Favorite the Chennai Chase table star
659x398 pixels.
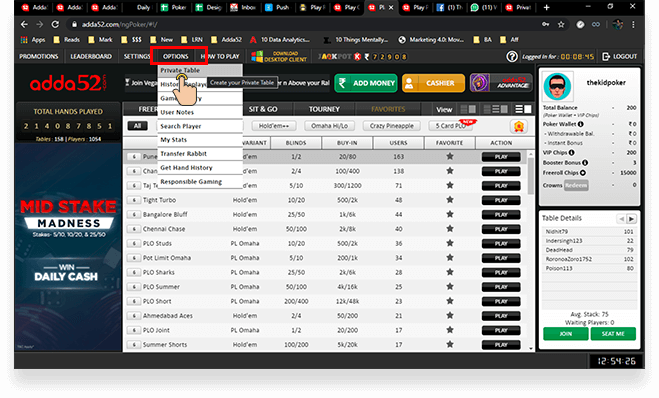coord(450,229)
